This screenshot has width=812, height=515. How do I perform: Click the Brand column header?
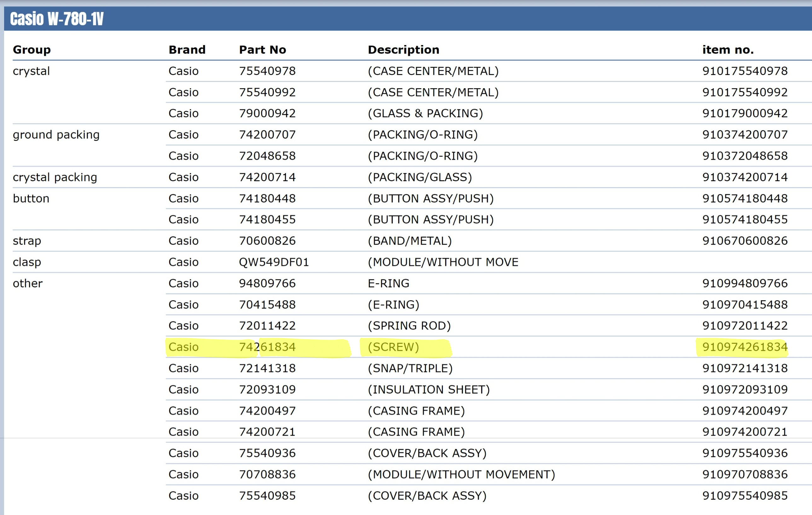point(187,50)
